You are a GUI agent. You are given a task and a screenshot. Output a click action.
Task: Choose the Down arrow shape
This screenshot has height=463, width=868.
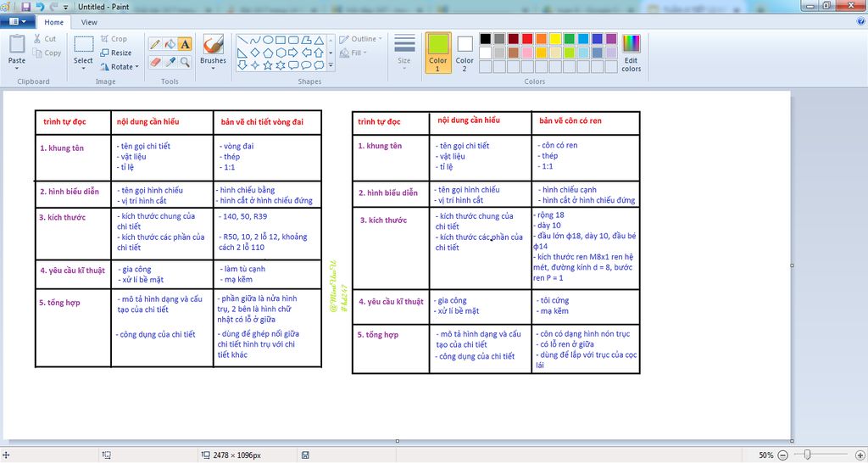pyautogui.click(x=242, y=65)
